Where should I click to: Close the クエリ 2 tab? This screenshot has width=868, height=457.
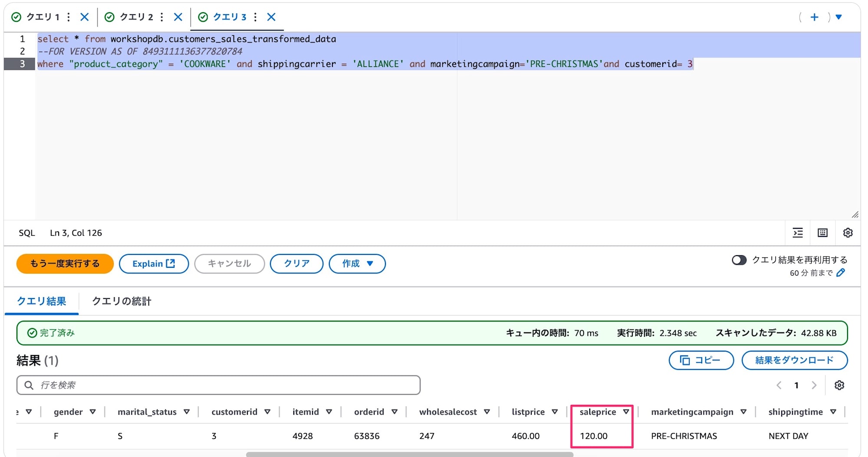point(178,17)
